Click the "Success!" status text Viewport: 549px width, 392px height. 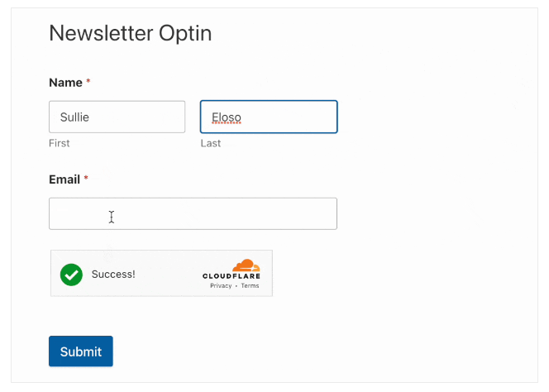113,274
